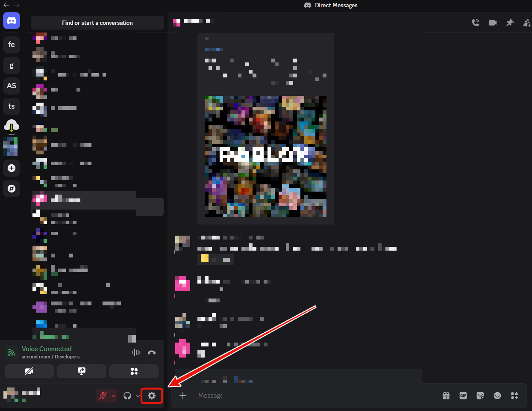Open the apps launcher in message bar
This screenshot has height=411, width=532.
coord(514,396)
